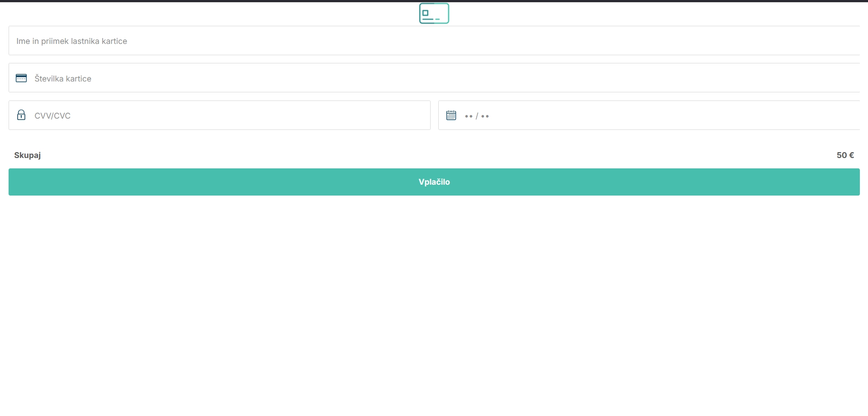The image size is (868, 416).
Task: Click the month dots in expiry placeholder
Action: point(469,116)
